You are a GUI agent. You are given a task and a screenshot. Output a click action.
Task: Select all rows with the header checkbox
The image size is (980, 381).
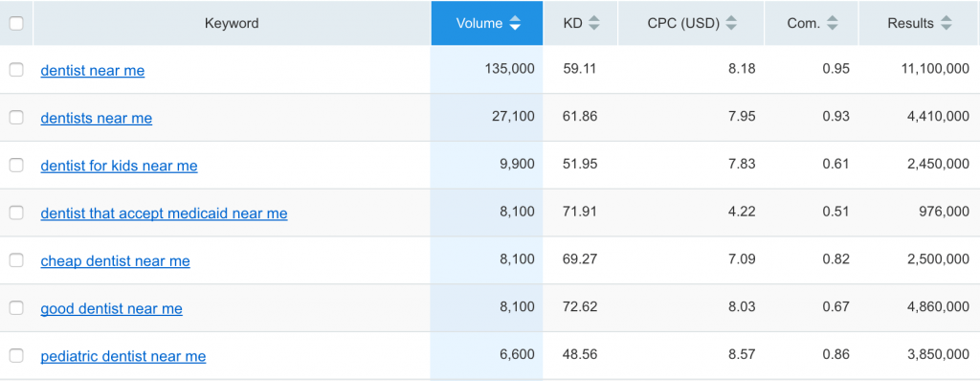pos(16,23)
